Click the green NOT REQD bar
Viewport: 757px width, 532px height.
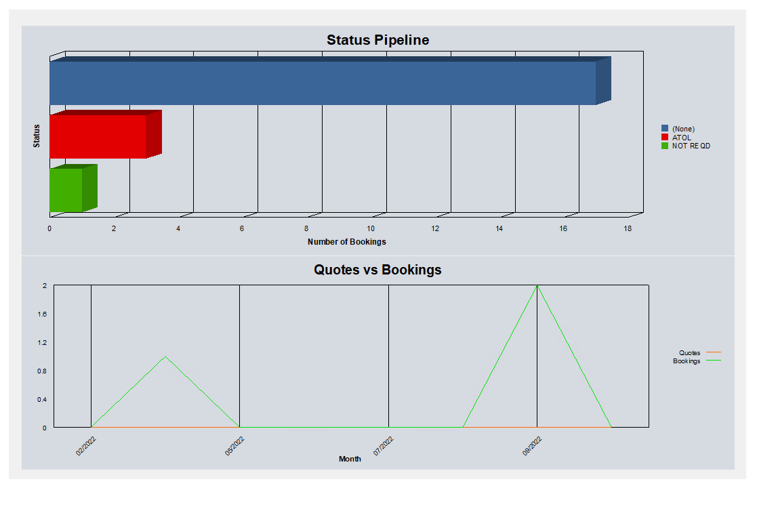click(73, 188)
